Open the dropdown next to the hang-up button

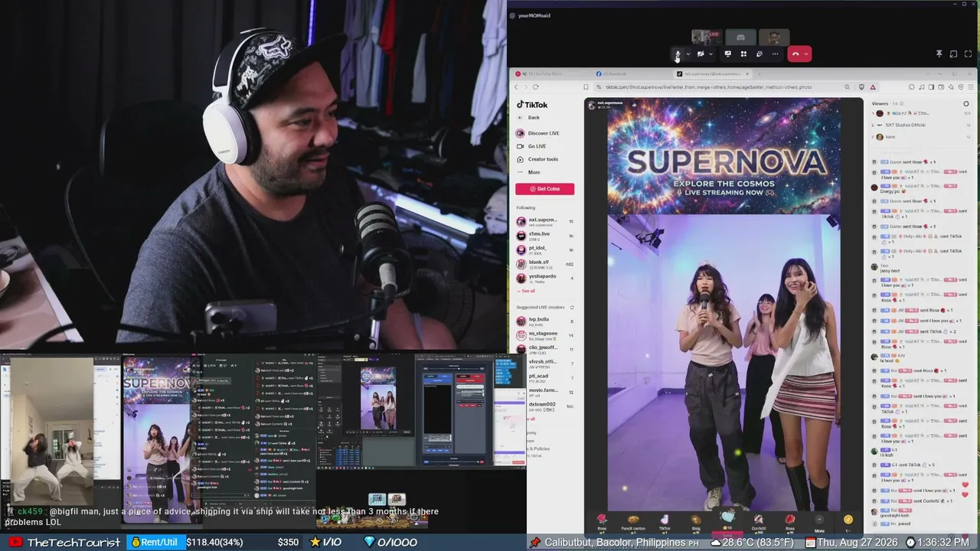point(806,54)
